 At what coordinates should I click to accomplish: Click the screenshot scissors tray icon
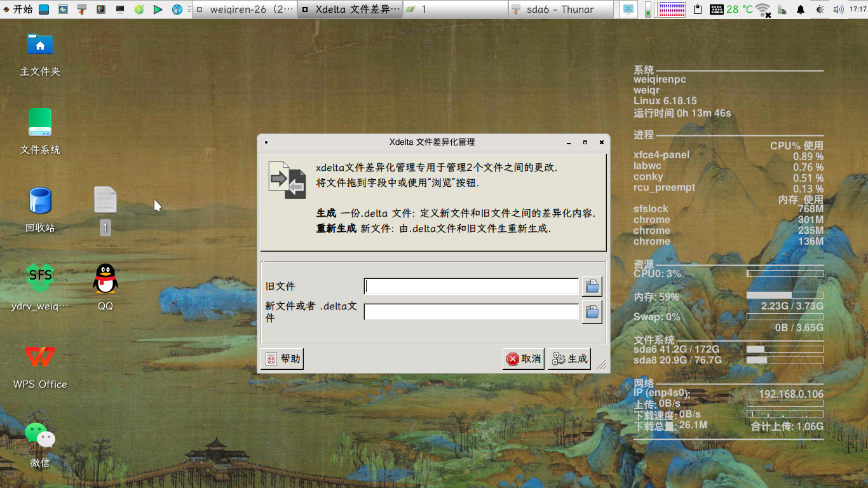628,10
